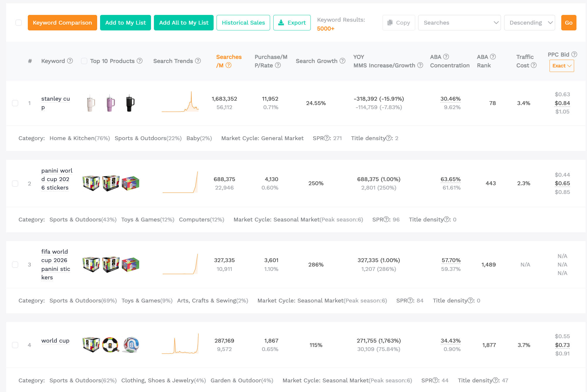Viewport: 587px width, 392px height.
Task: Click Toys & Games(12%) category
Action: coord(148,219)
